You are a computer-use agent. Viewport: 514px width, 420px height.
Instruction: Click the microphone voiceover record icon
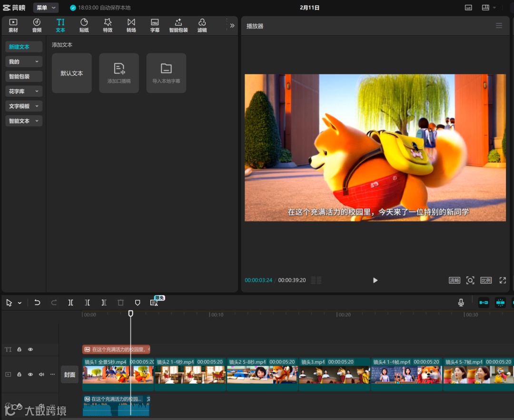[461, 303]
